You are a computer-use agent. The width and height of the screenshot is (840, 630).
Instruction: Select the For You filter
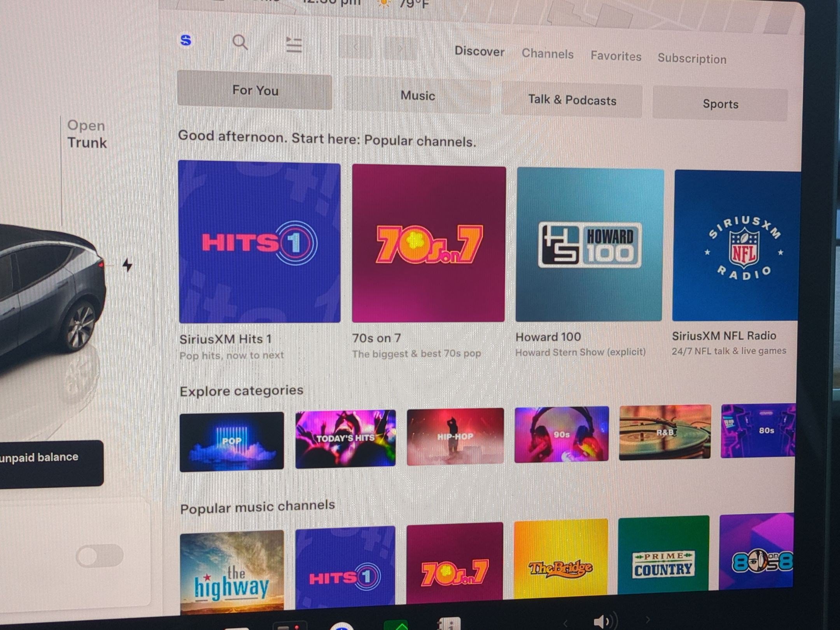tap(255, 90)
